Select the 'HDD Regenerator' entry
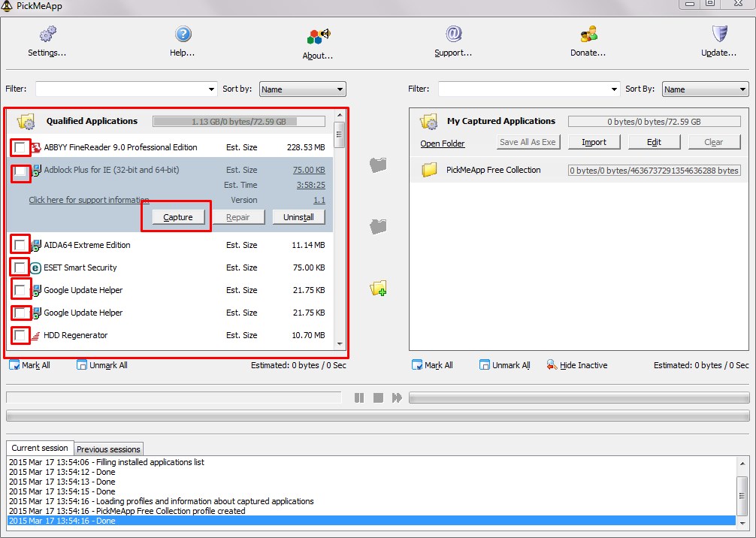The image size is (756, 538). coord(170,336)
